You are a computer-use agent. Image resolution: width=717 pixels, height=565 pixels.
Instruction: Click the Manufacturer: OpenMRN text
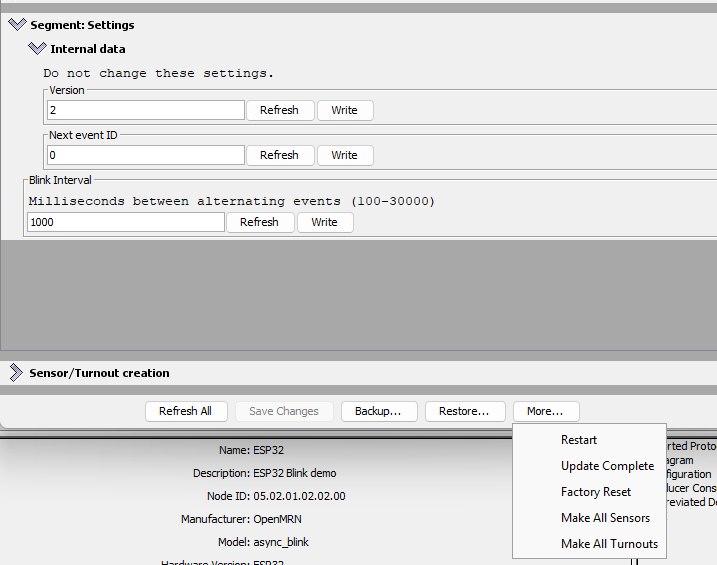[241, 519]
